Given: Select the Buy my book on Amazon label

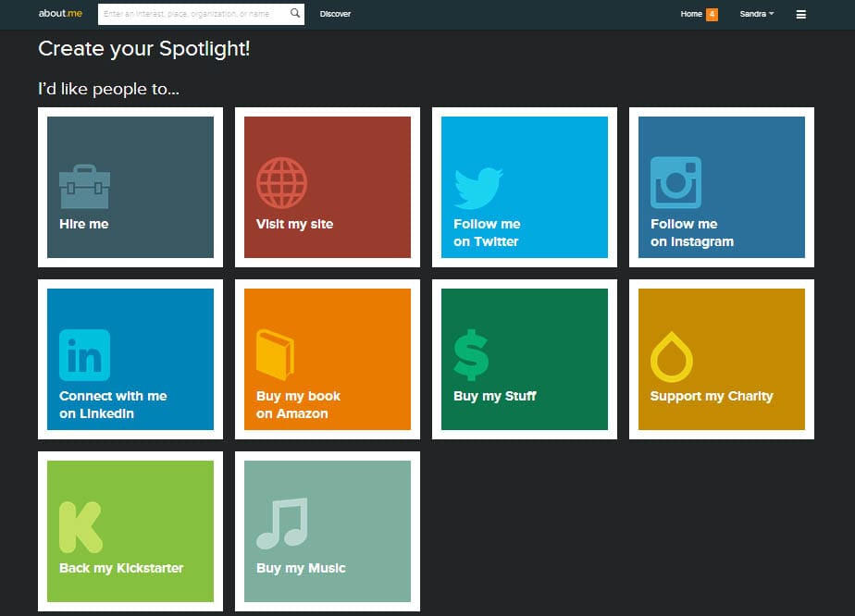Looking at the screenshot, I should pos(298,404).
